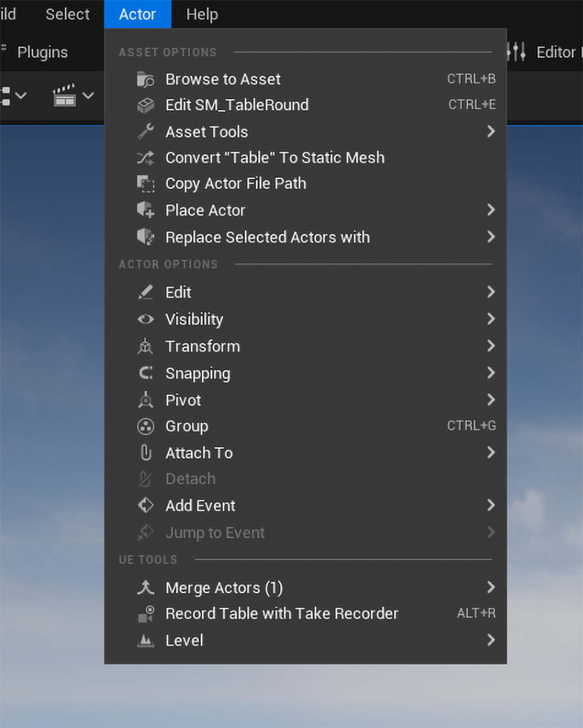Image resolution: width=583 pixels, height=728 pixels.
Task: Click the Attach To paperclip icon
Action: click(x=146, y=452)
